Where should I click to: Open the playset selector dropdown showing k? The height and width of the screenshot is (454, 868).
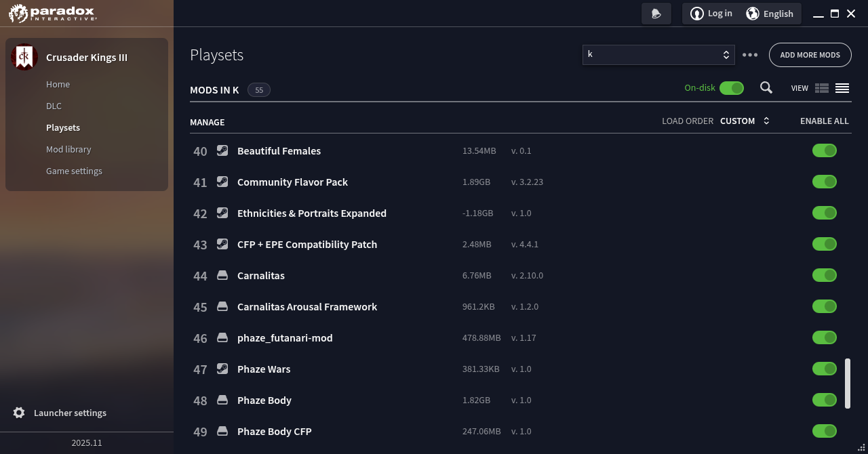click(x=658, y=55)
